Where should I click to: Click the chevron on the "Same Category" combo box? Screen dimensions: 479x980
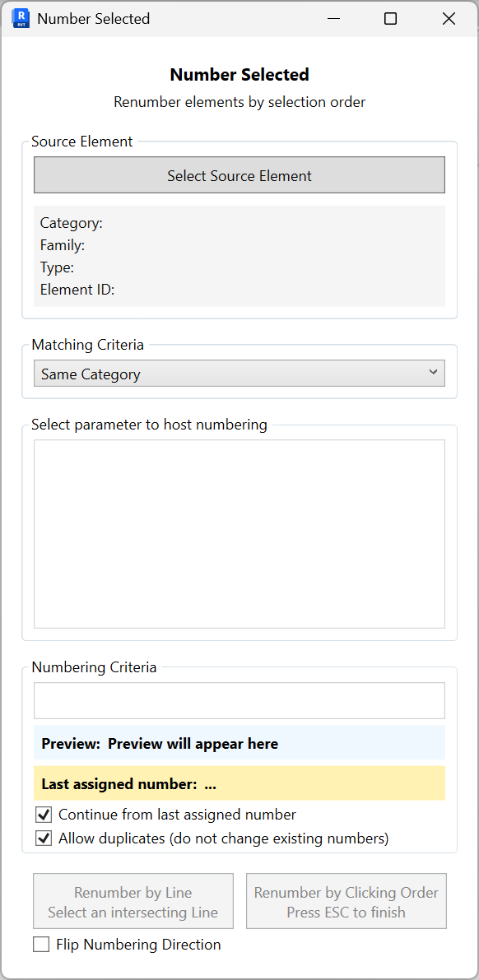click(x=434, y=372)
